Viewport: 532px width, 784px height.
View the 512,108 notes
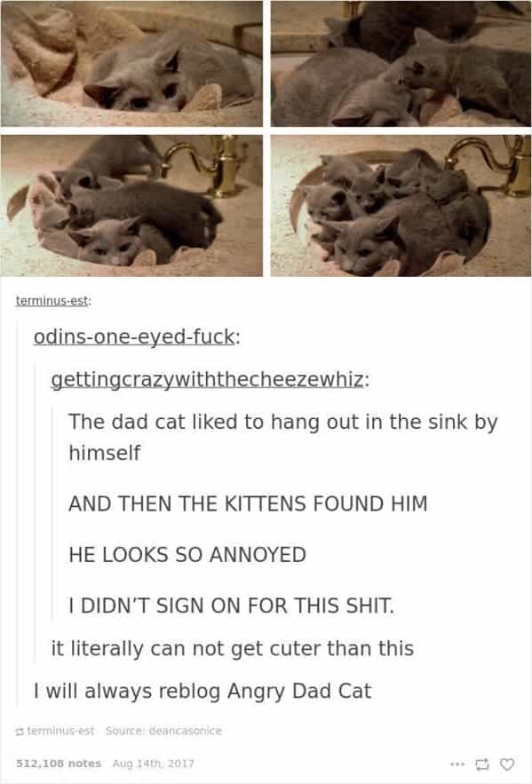click(x=59, y=764)
